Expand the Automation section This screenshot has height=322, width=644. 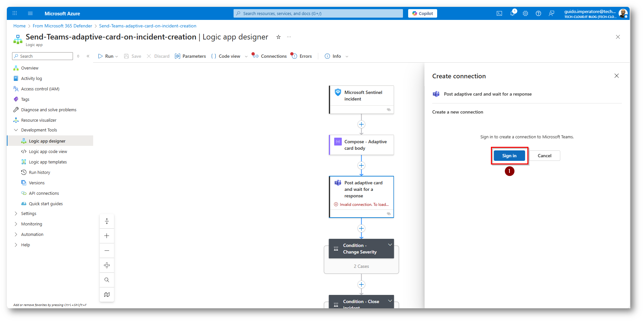pos(16,234)
